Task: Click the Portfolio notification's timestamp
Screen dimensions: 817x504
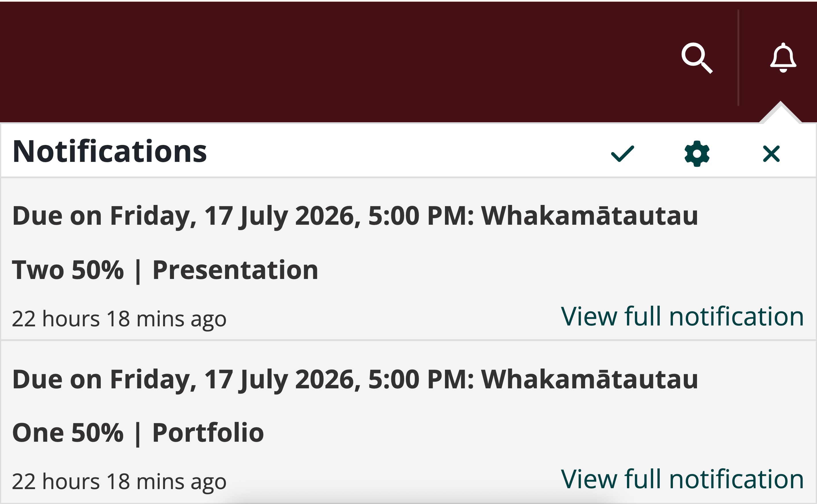Action: click(x=119, y=482)
